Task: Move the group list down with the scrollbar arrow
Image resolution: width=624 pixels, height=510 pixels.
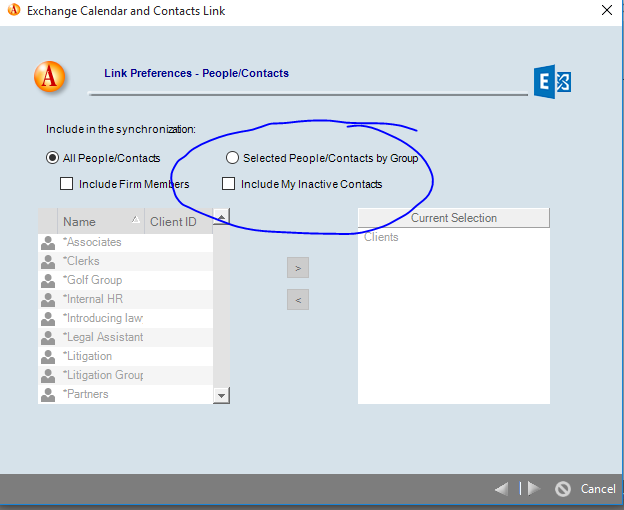Action: point(221,396)
